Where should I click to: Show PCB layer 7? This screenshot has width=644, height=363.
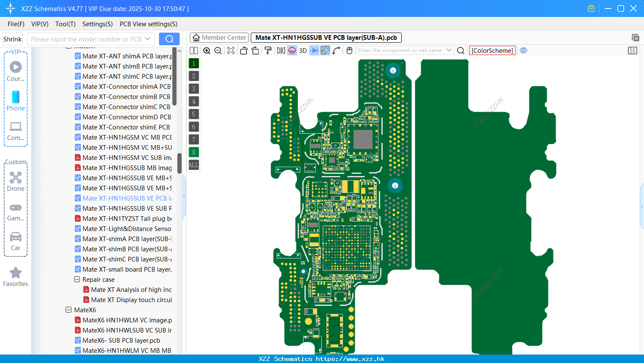194,139
